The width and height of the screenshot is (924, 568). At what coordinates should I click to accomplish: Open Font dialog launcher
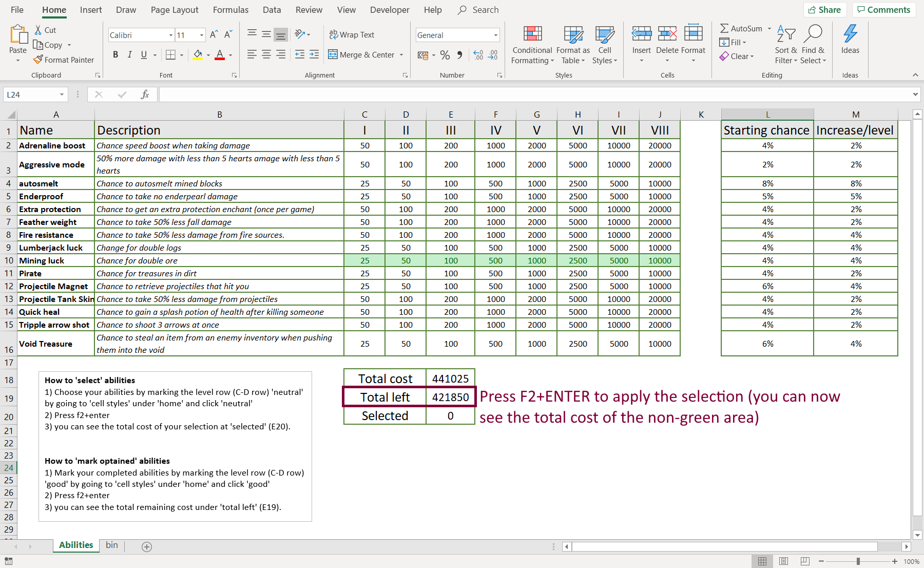pos(234,75)
